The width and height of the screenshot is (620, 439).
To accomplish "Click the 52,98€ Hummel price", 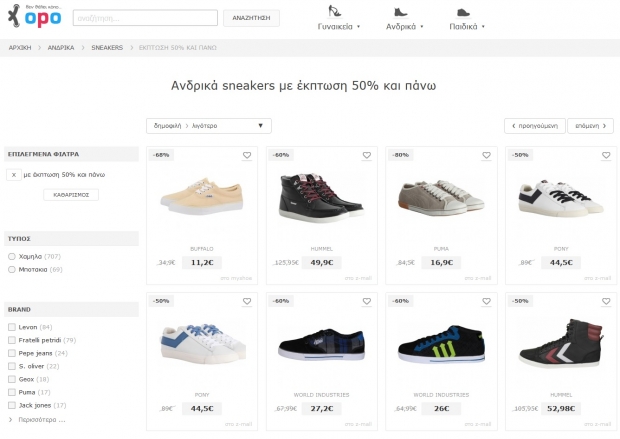I will pyautogui.click(x=561, y=409).
